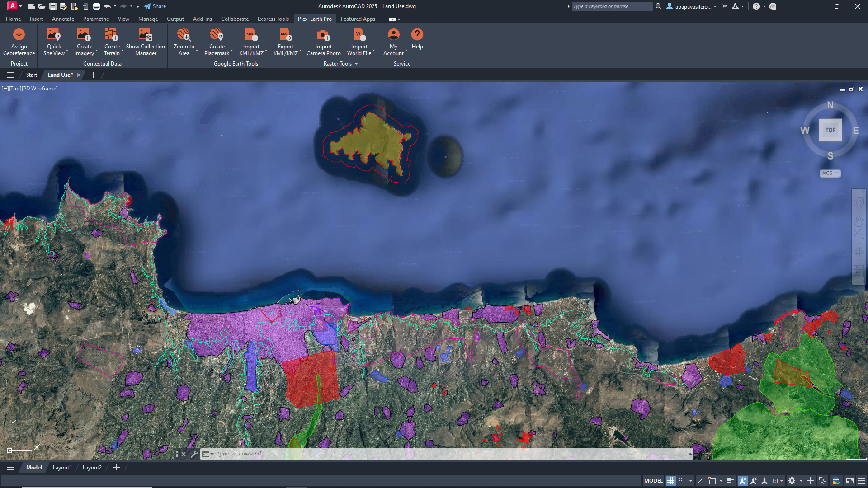Screen dimensions: 868x488
Task: Enable isometric drafting in status bar
Action: 712,480
